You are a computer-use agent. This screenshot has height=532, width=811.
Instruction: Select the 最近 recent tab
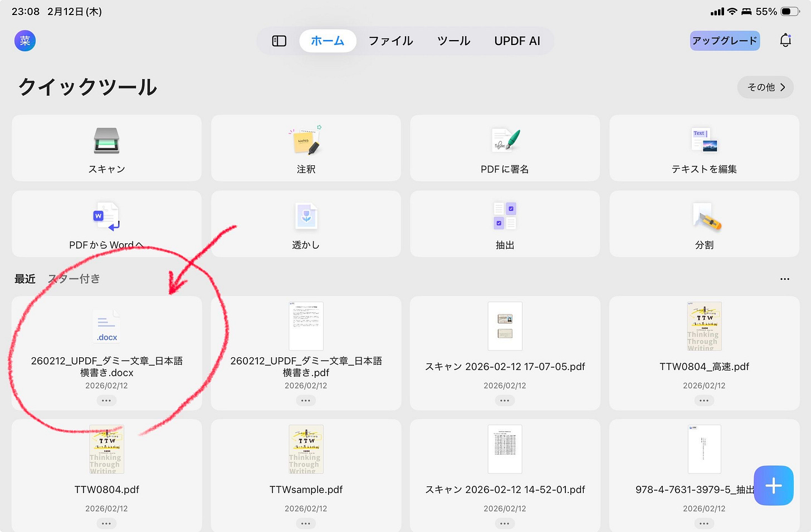(x=25, y=279)
